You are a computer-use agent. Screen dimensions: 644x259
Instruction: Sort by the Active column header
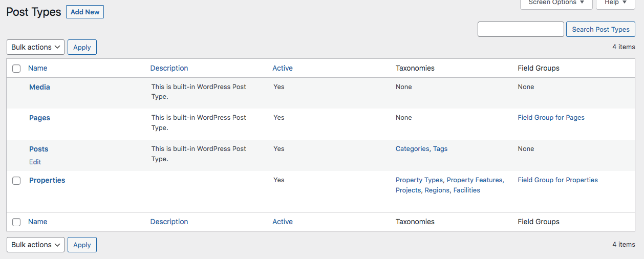[283, 68]
